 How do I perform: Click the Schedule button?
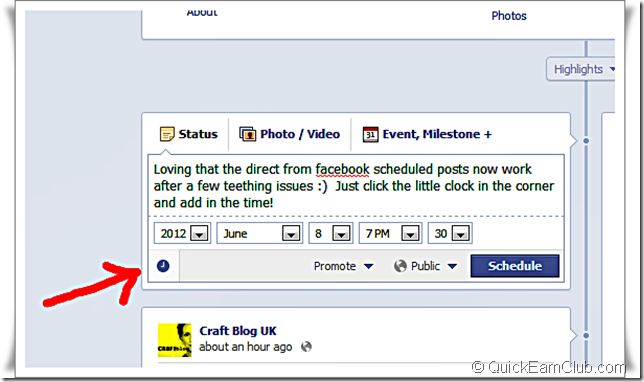pyautogui.click(x=515, y=266)
